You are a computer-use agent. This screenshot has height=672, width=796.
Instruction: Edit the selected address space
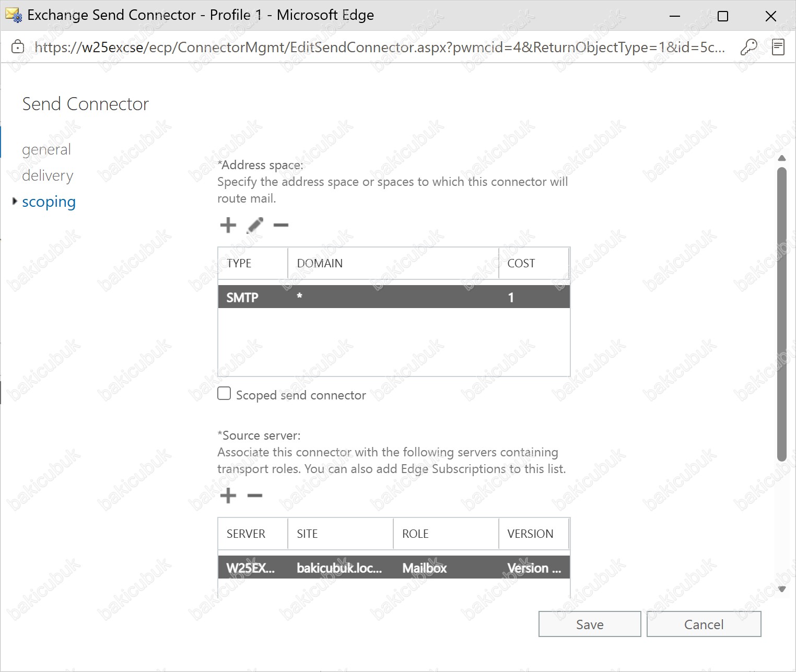click(x=255, y=225)
